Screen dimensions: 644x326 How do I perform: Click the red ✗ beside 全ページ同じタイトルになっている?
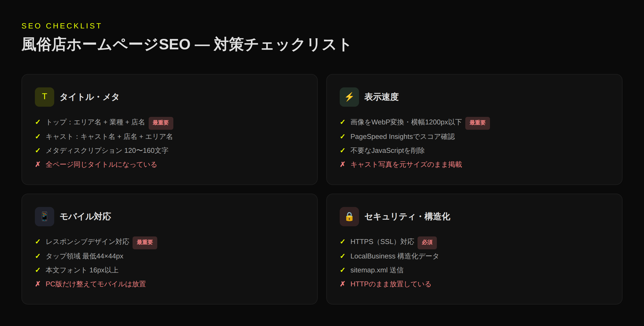[x=38, y=164]
